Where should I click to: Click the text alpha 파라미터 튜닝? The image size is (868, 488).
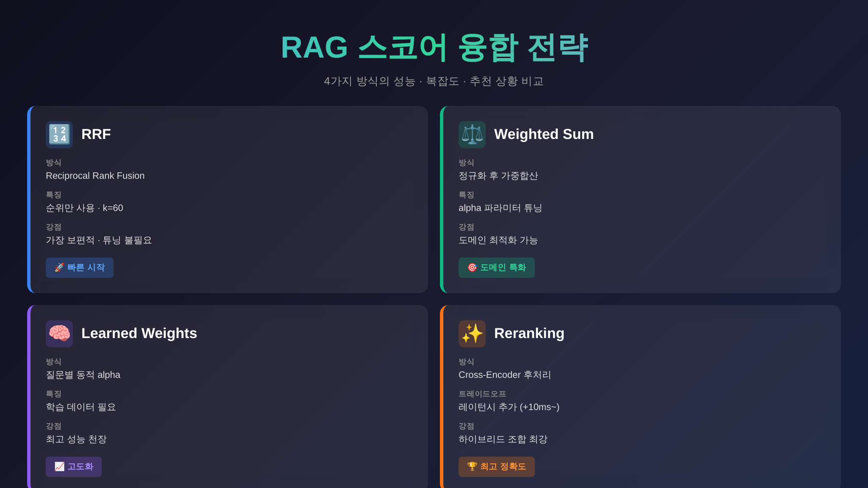click(501, 208)
